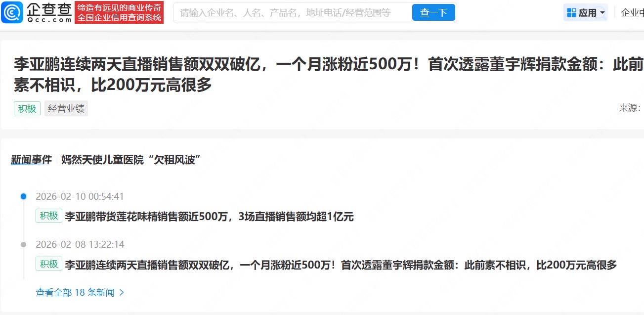Click the Qcc blue logo icon
Viewport: 644px width, 315px height.
12,12
